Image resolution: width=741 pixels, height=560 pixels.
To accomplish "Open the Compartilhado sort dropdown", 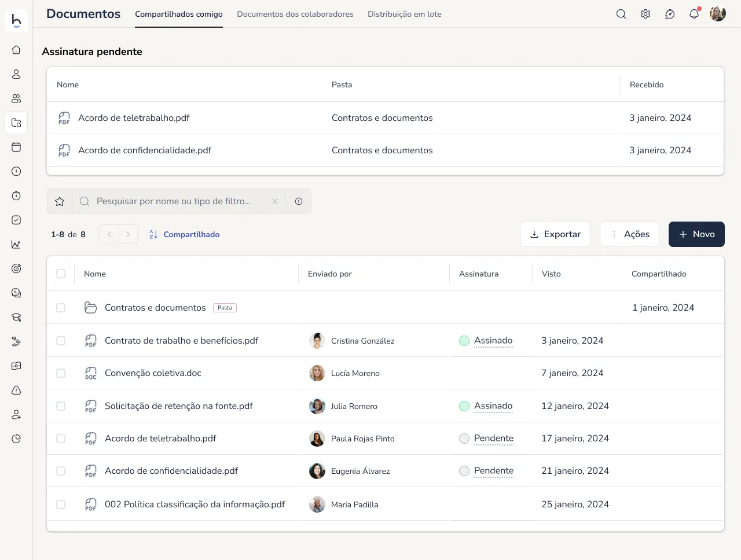I will pyautogui.click(x=184, y=234).
